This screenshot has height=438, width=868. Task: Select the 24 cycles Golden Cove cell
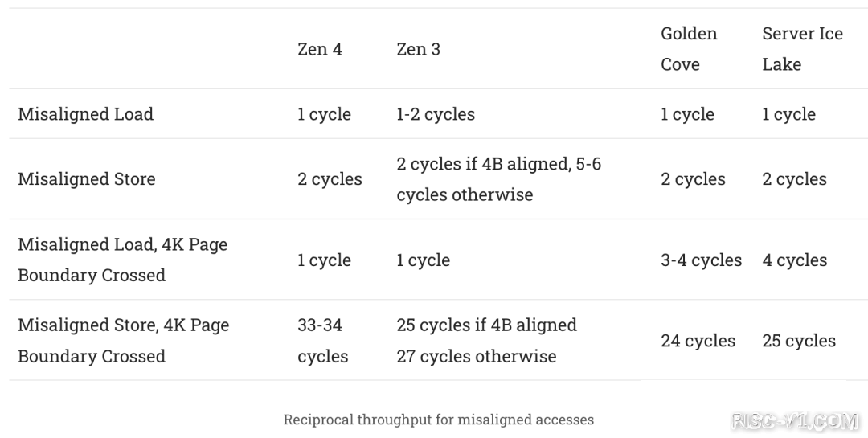coord(698,341)
